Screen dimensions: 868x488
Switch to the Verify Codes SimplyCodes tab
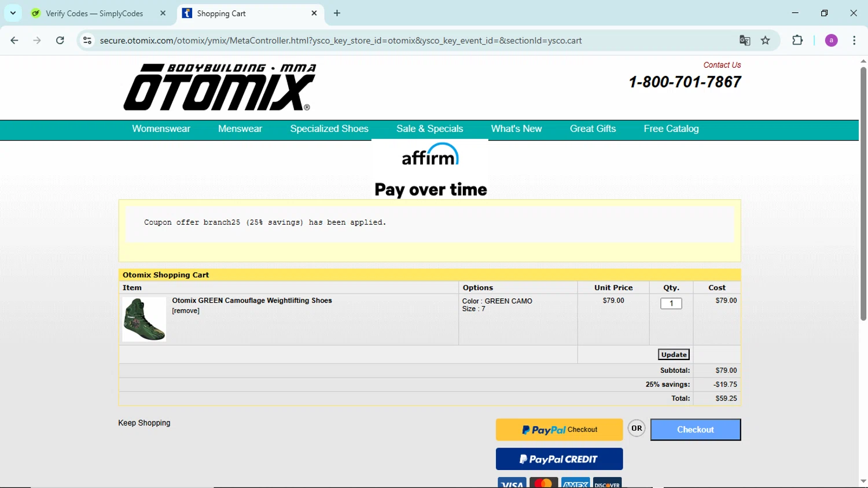pos(95,13)
